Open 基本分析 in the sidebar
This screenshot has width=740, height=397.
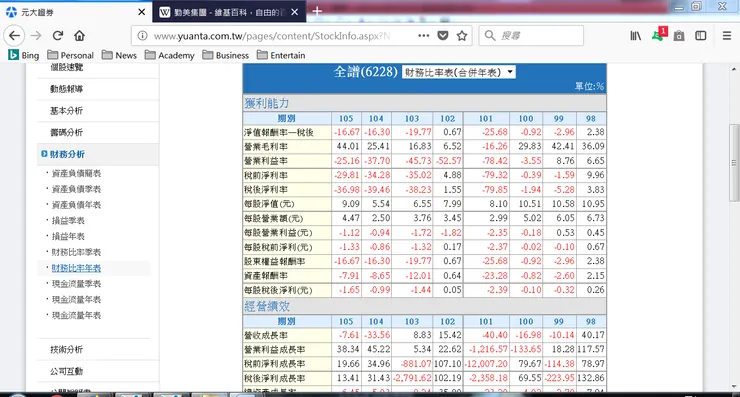tap(67, 110)
